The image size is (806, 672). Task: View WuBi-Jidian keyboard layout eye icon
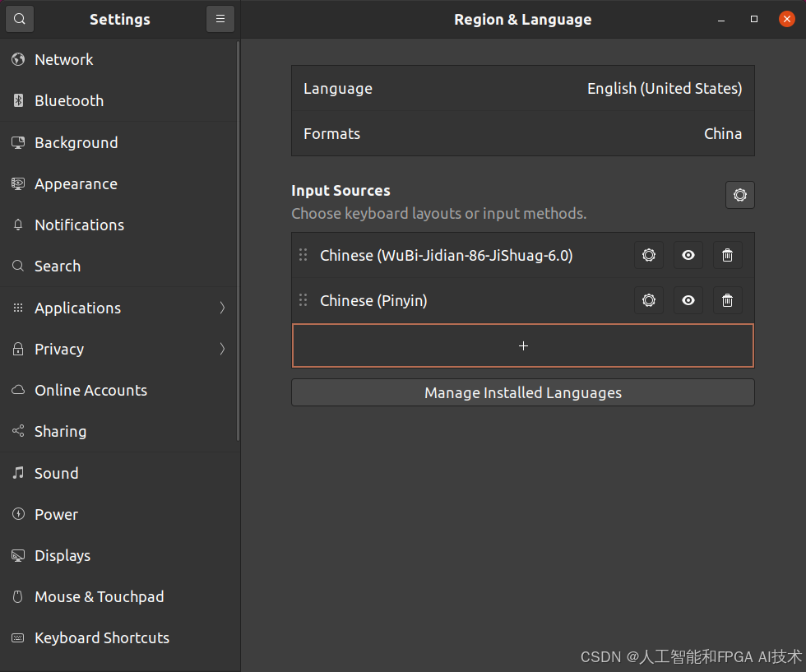point(688,255)
